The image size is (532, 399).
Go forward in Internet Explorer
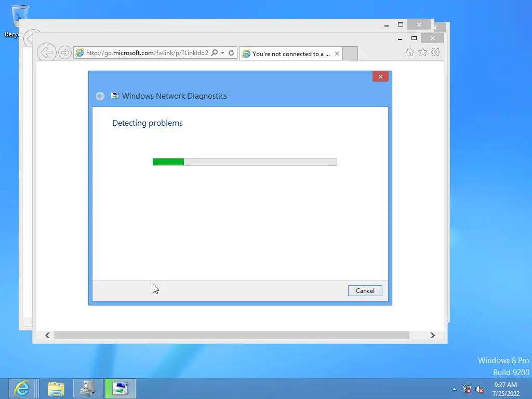(64, 52)
